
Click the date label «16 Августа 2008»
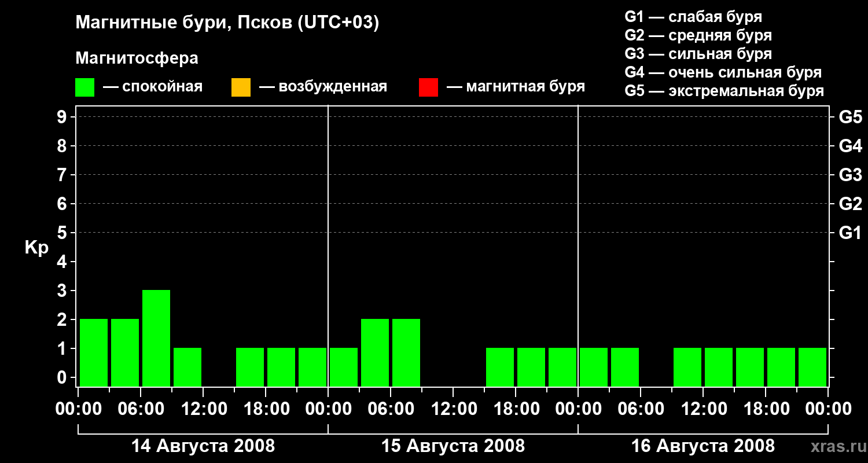(703, 446)
